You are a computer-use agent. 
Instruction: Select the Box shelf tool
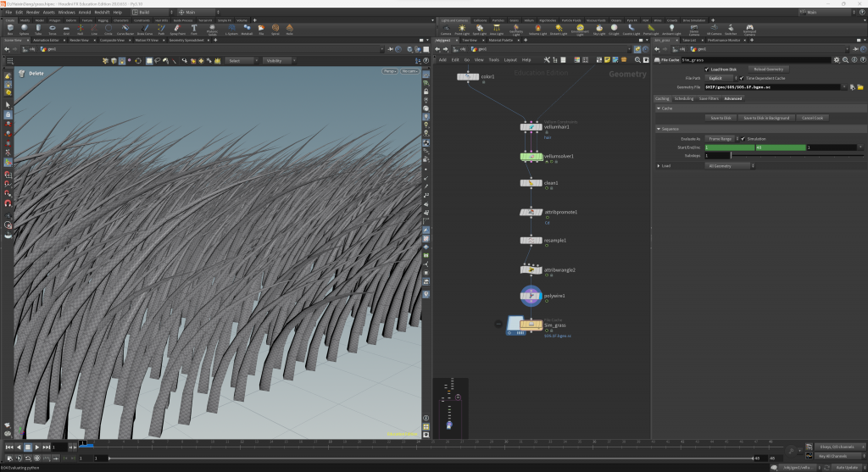click(10, 30)
